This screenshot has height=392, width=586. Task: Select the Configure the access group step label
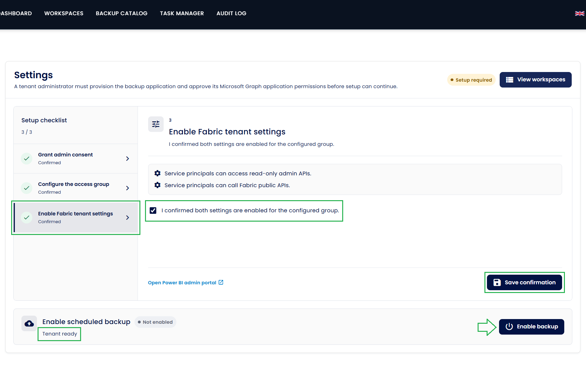(74, 184)
